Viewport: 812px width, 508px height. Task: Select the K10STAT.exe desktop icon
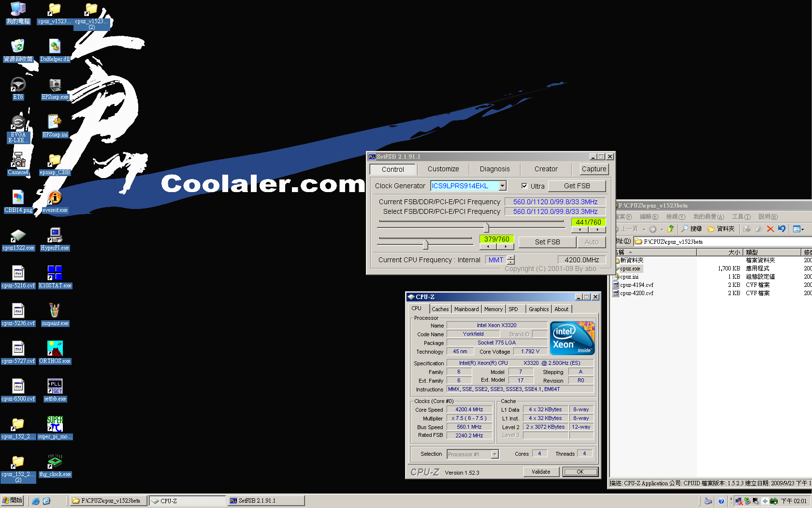pyautogui.click(x=55, y=278)
